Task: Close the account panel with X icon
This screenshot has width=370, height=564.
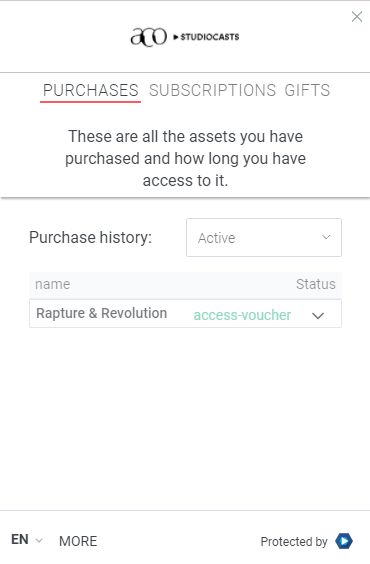Action: coord(357,17)
